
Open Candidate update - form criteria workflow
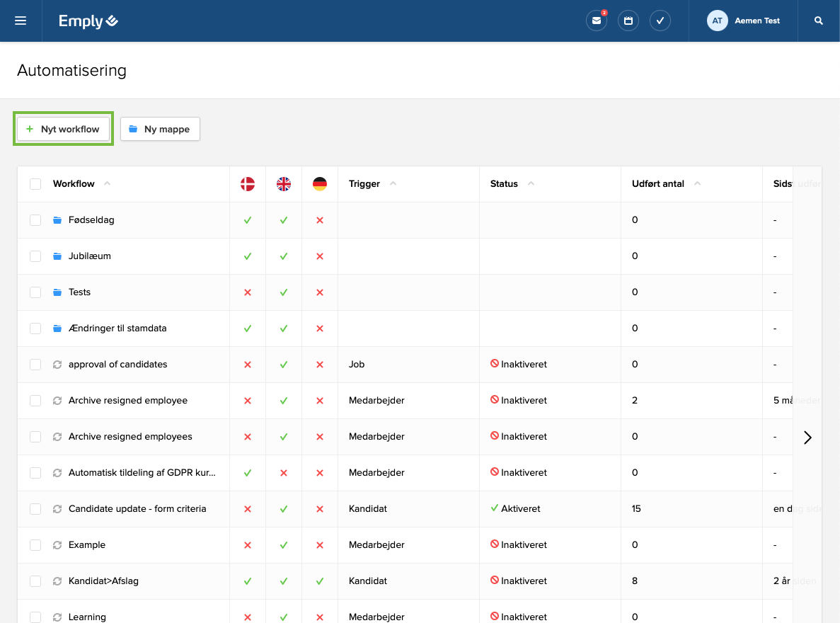(x=137, y=509)
